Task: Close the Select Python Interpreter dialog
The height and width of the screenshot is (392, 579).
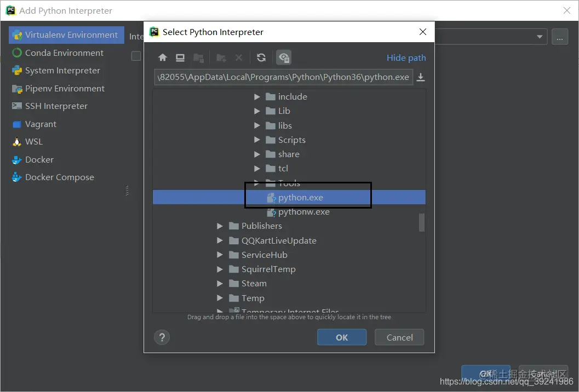Action: (423, 32)
